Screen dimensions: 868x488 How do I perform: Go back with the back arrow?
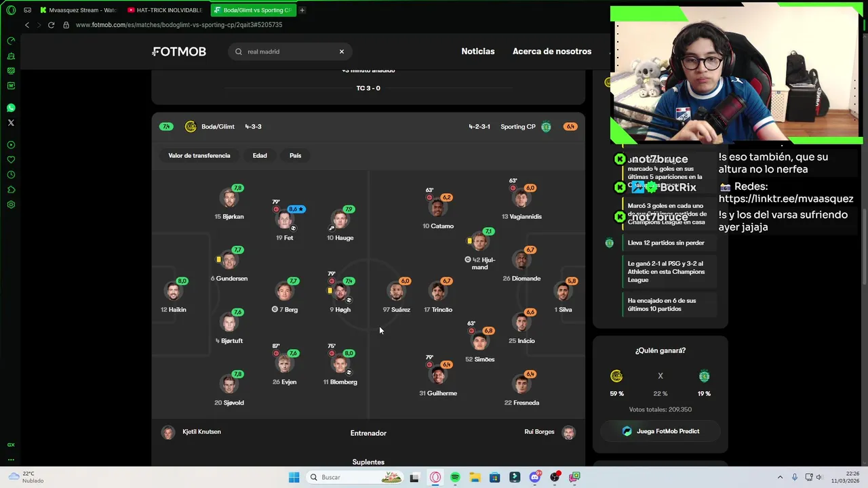point(27,25)
